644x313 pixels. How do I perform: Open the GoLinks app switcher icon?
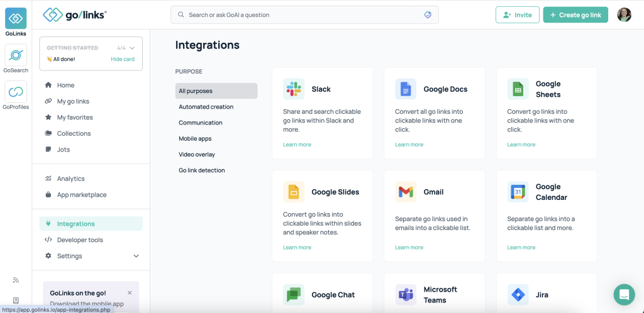tap(16, 18)
